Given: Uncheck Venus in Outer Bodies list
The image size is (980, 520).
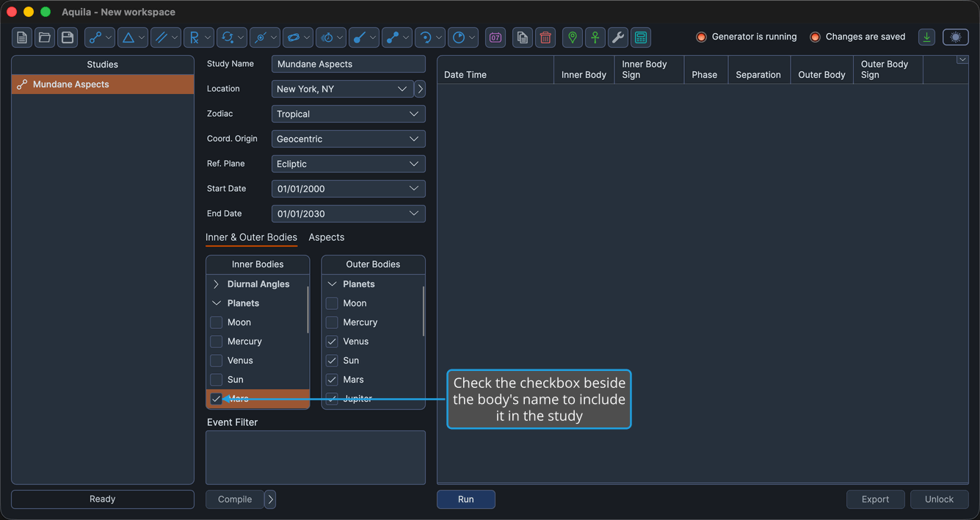Looking at the screenshot, I should pyautogui.click(x=332, y=342).
